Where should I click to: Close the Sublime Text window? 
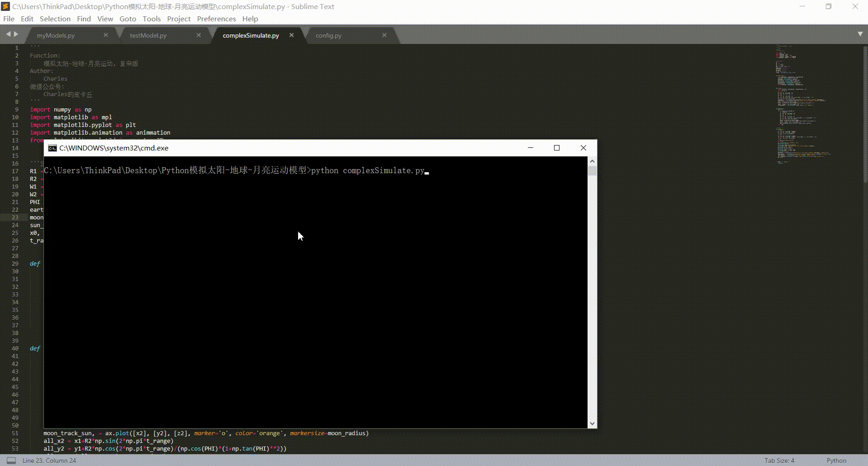point(855,6)
